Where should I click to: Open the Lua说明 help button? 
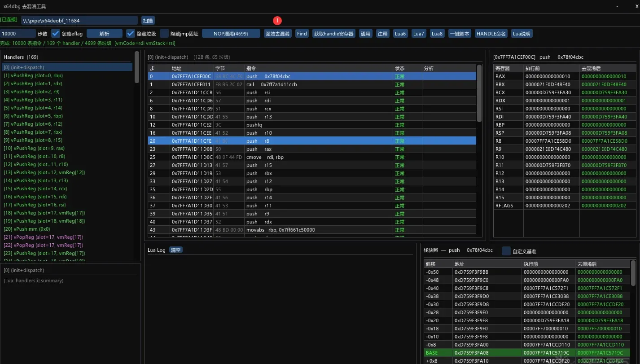tap(522, 34)
